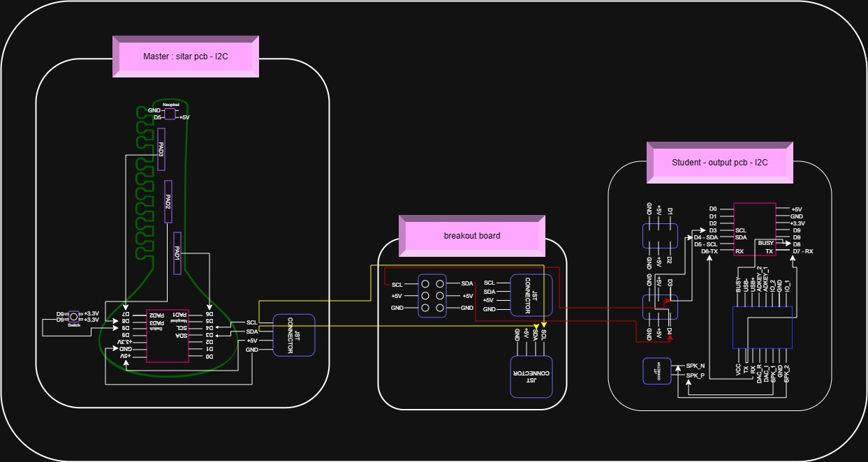Click the SPK_N pin label
Viewport: 868px width, 462px height.
coord(696,366)
